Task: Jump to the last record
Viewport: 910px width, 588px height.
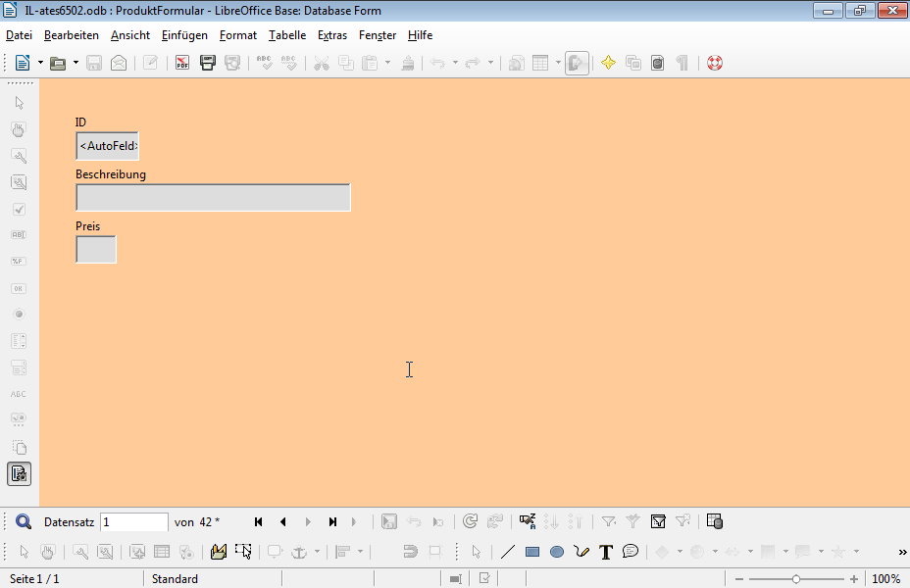Action: coord(332,522)
